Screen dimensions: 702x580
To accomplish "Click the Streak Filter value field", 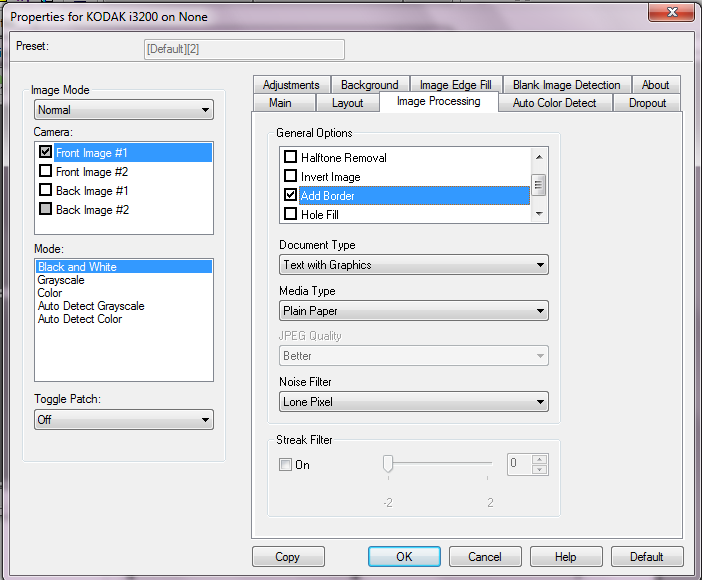I will pos(520,464).
